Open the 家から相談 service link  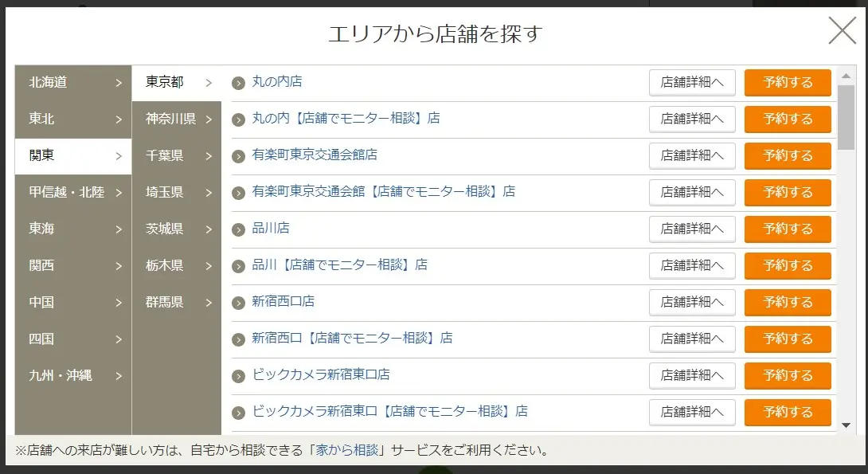347,450
